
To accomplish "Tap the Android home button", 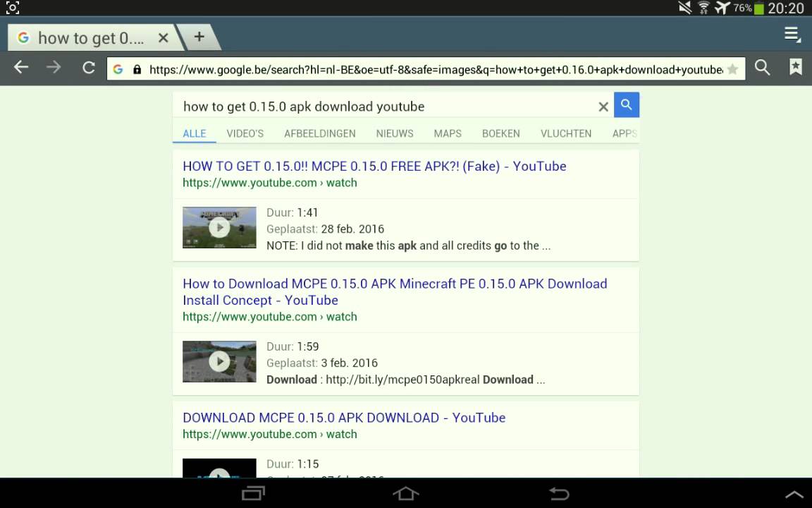I will [x=406, y=493].
